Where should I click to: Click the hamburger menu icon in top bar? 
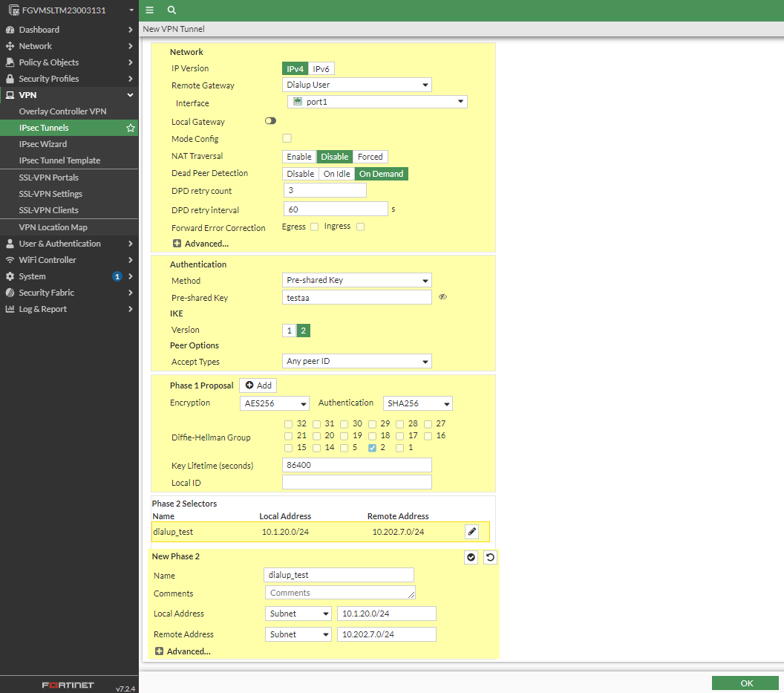(x=150, y=10)
